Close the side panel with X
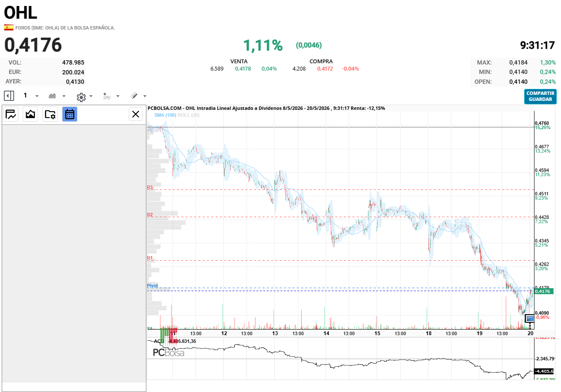The image size is (561, 392). 136,114
